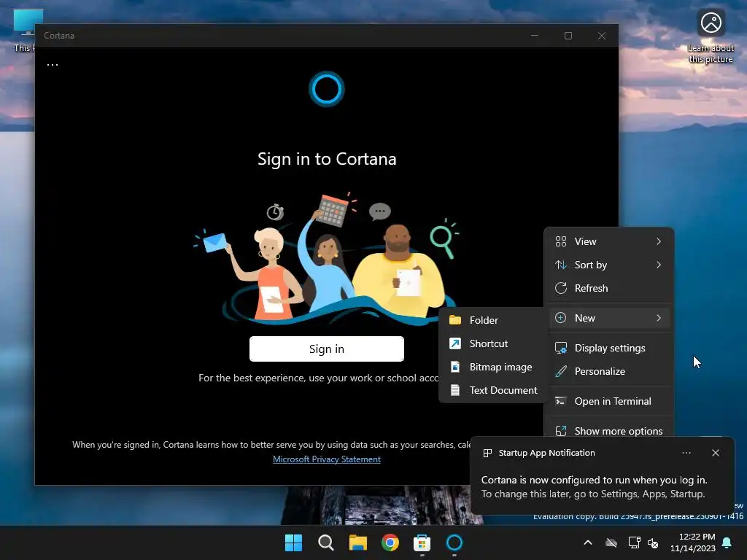Open the Windows Start menu
The height and width of the screenshot is (560, 747).
[293, 542]
